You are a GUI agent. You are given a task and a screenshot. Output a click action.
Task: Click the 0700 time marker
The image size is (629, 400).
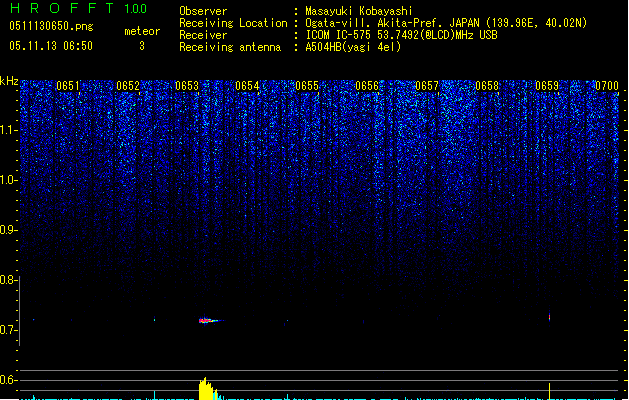point(607,86)
